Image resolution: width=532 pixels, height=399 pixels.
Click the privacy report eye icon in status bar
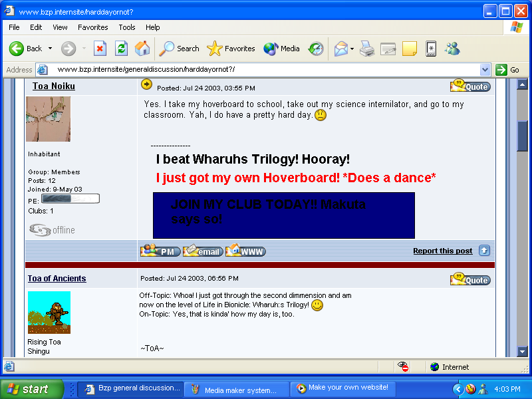403,367
